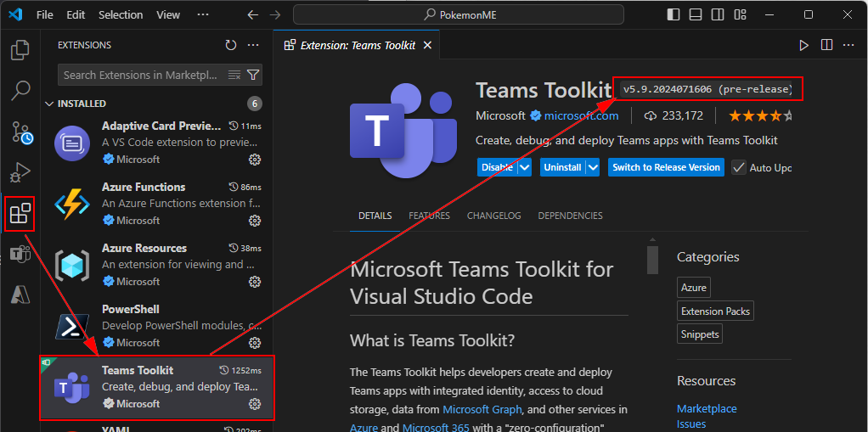
Task: Open the Extensions view icon
Action: [20, 214]
